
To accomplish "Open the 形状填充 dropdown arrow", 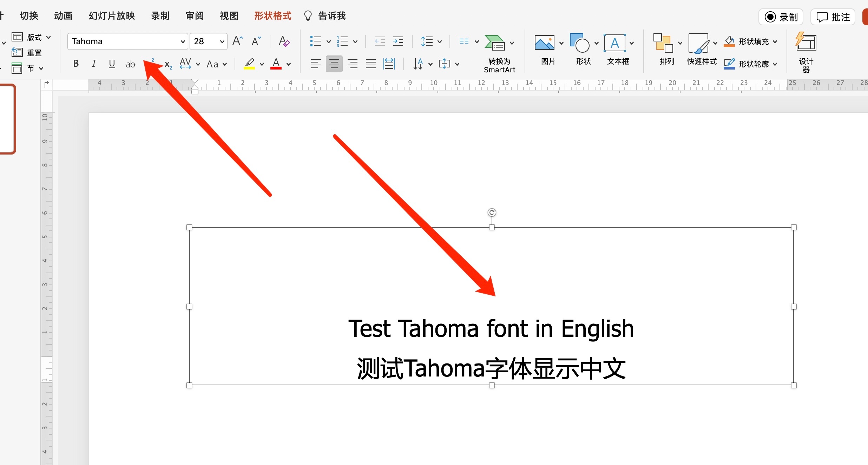I will (x=775, y=41).
